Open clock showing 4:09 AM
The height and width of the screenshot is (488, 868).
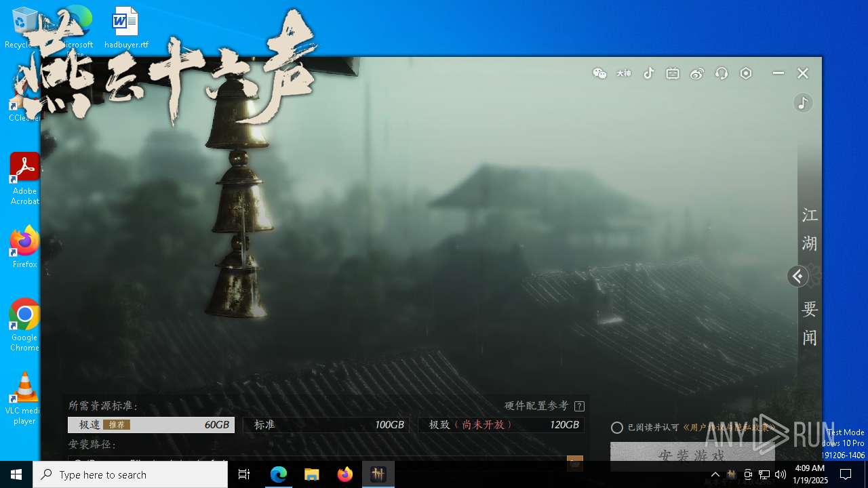(811, 474)
